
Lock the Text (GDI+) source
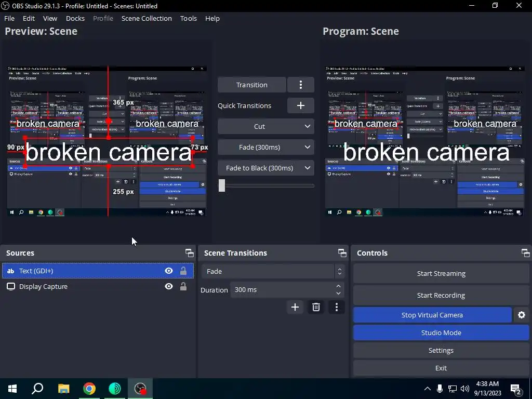click(x=183, y=271)
